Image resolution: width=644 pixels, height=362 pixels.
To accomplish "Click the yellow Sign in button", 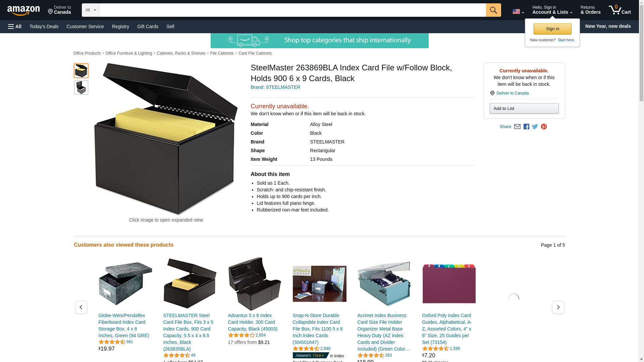I will point(552,29).
